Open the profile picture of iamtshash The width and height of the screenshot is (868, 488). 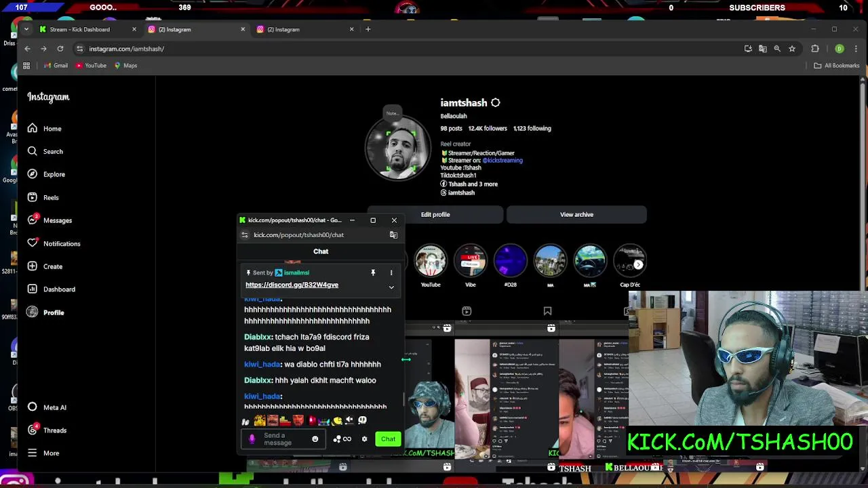coord(397,148)
